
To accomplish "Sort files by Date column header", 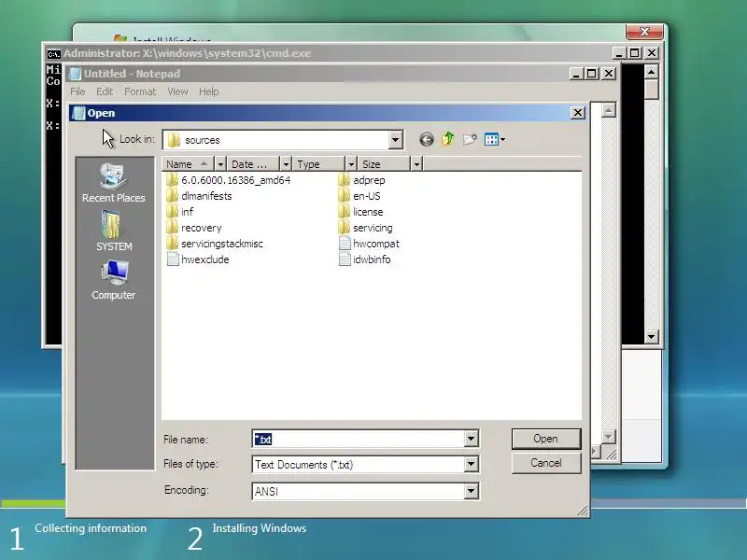I will click(x=253, y=164).
